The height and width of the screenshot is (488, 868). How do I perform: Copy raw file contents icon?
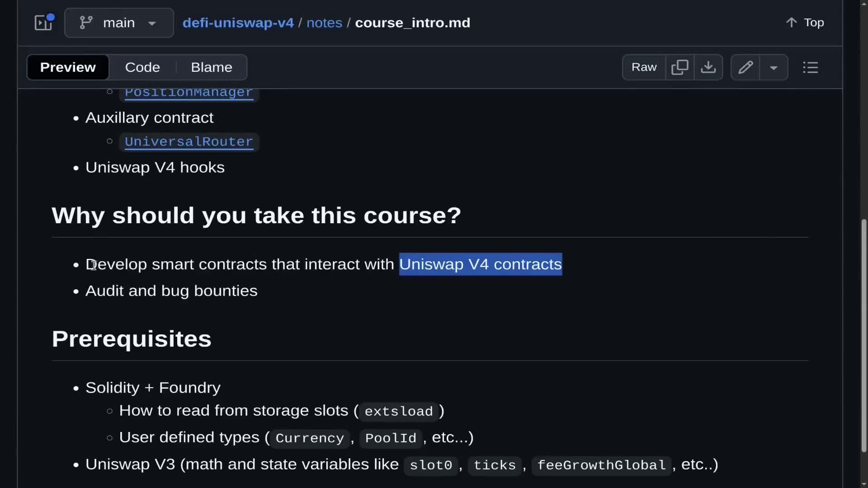[679, 67]
